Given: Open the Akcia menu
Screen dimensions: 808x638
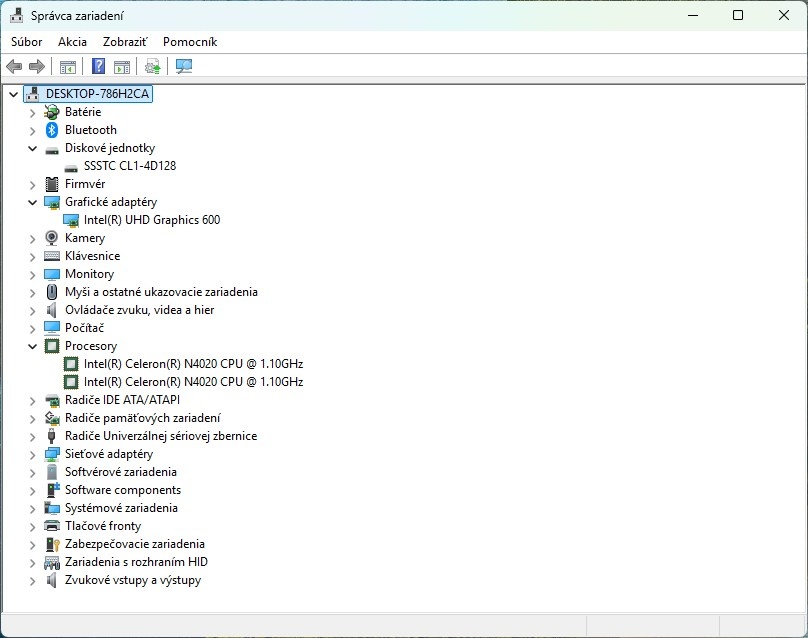Looking at the screenshot, I should click(71, 41).
